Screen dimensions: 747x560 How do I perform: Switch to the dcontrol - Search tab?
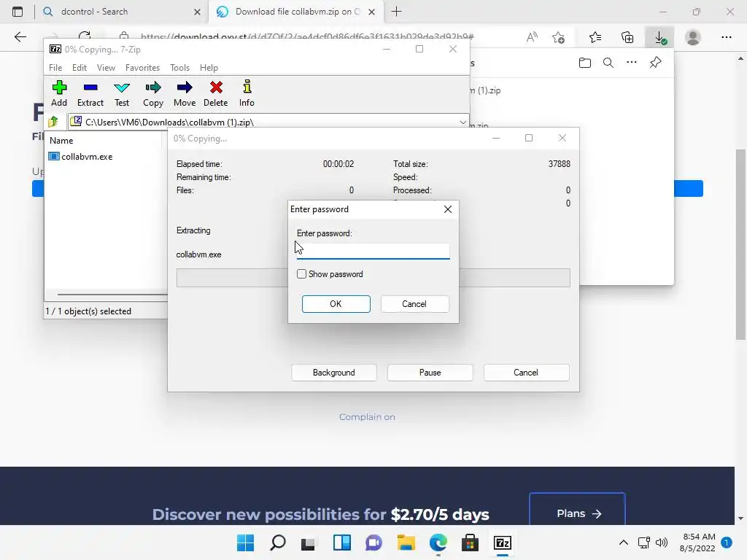120,12
